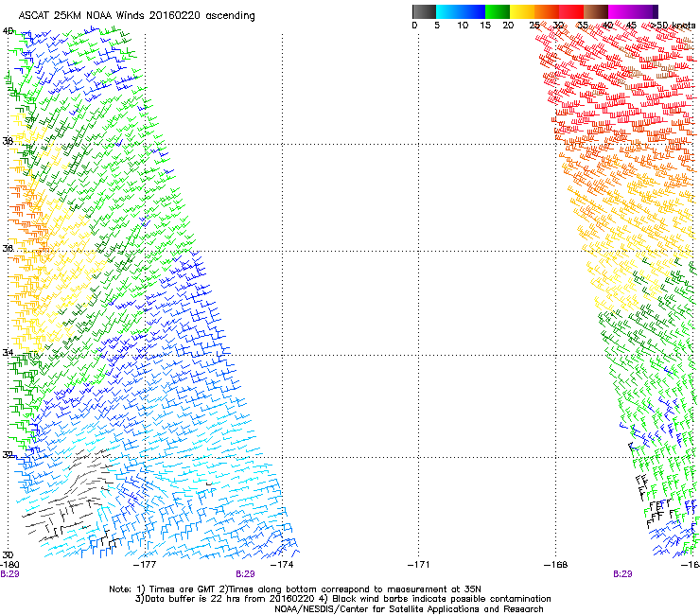Screen dimensions: 700x615
Task: Click the yellow 20-25 knots color segment
Action: pos(522,11)
